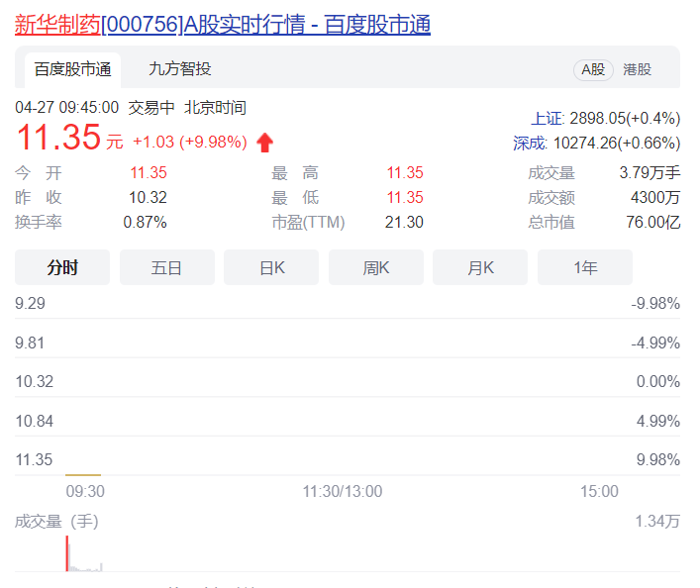The height and width of the screenshot is (588, 700).
Task: Open the 上证 index link
Action: [548, 119]
